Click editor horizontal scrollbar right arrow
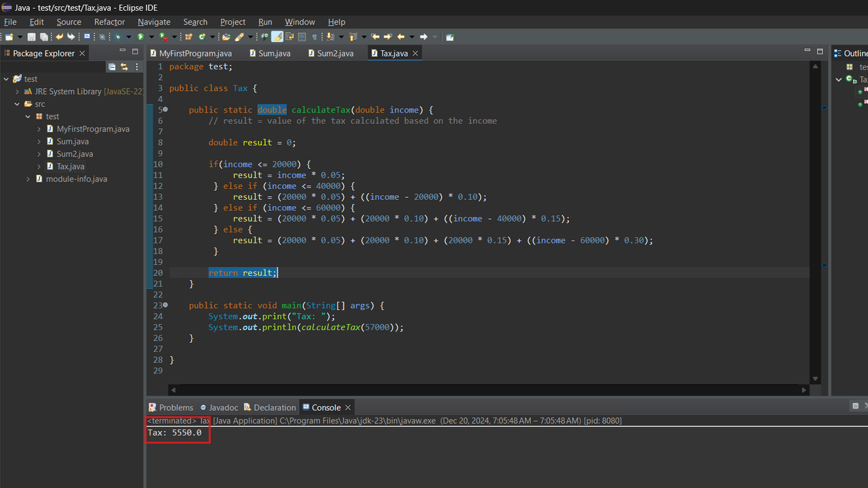The width and height of the screenshot is (868, 488). (804, 390)
